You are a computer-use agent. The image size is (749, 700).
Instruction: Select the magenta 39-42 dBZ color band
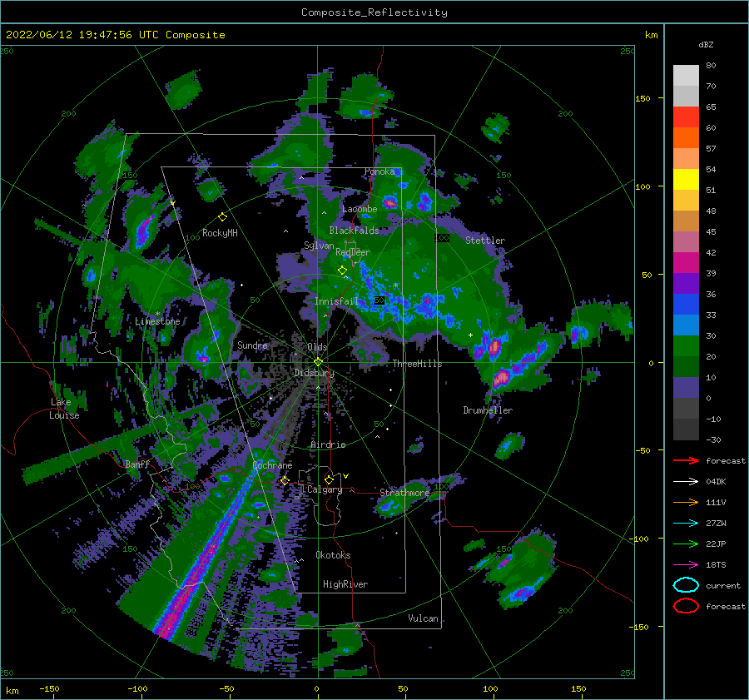tap(686, 263)
